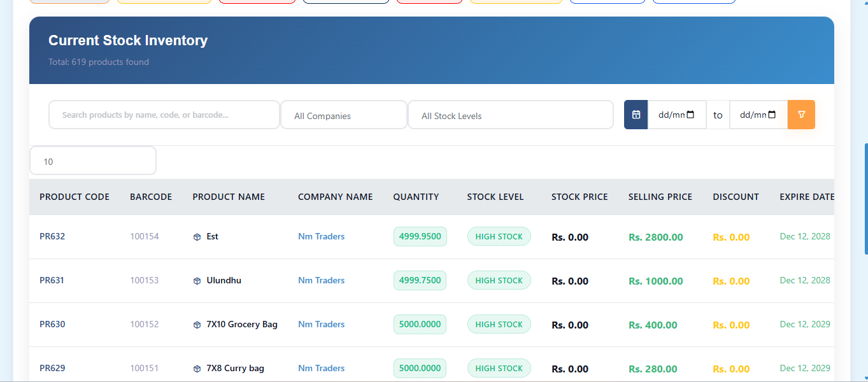Screen dimensions: 868x382
Task: Click Nm Traders in the Est row
Action: [x=322, y=236]
